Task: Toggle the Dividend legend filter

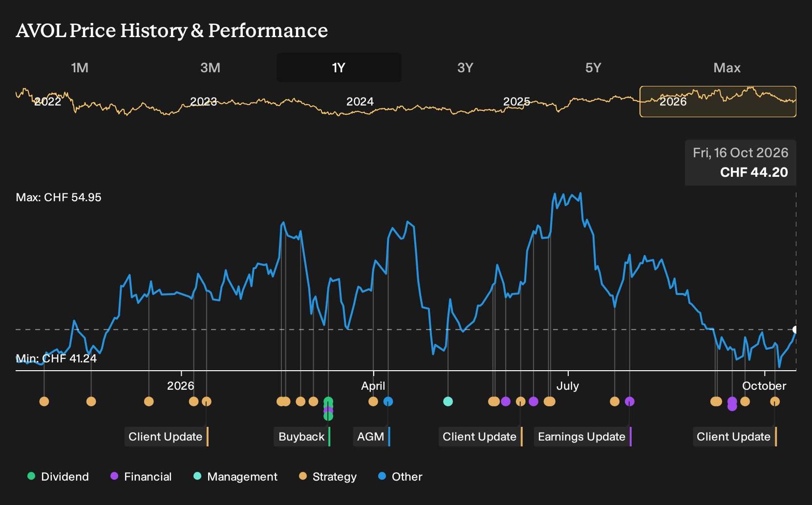Action: click(x=58, y=477)
